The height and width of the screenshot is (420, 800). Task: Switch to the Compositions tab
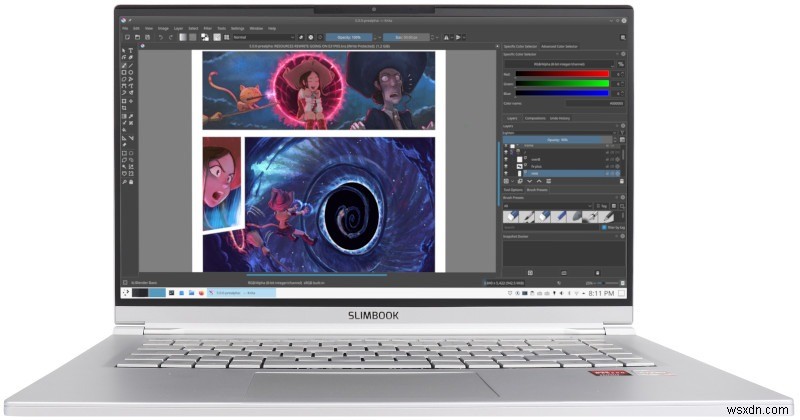click(535, 118)
